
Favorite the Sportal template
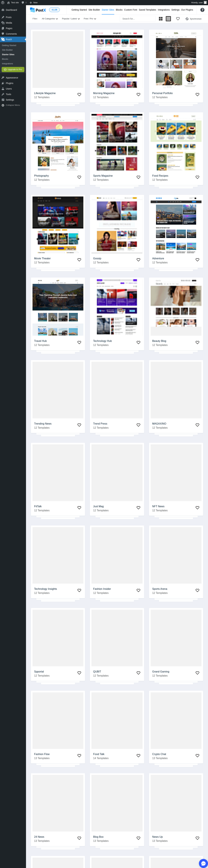pos(79,673)
